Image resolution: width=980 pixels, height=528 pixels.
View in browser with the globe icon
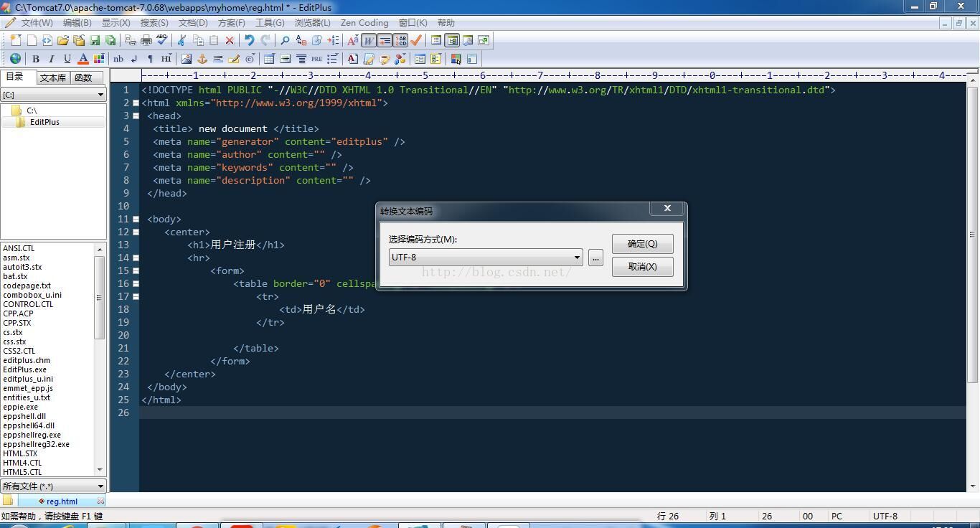15,59
